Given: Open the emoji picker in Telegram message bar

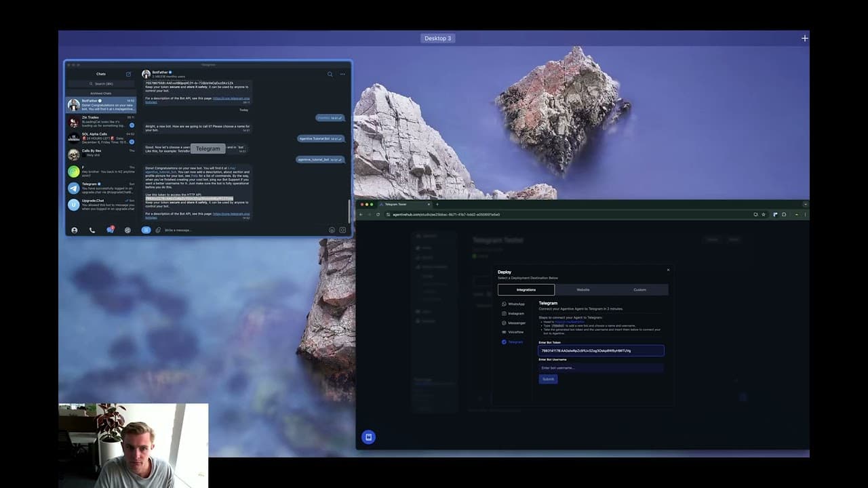Looking at the screenshot, I should [332, 230].
